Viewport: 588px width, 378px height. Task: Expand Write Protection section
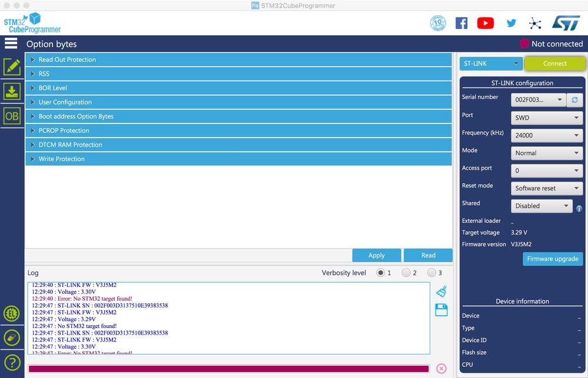[x=238, y=159]
